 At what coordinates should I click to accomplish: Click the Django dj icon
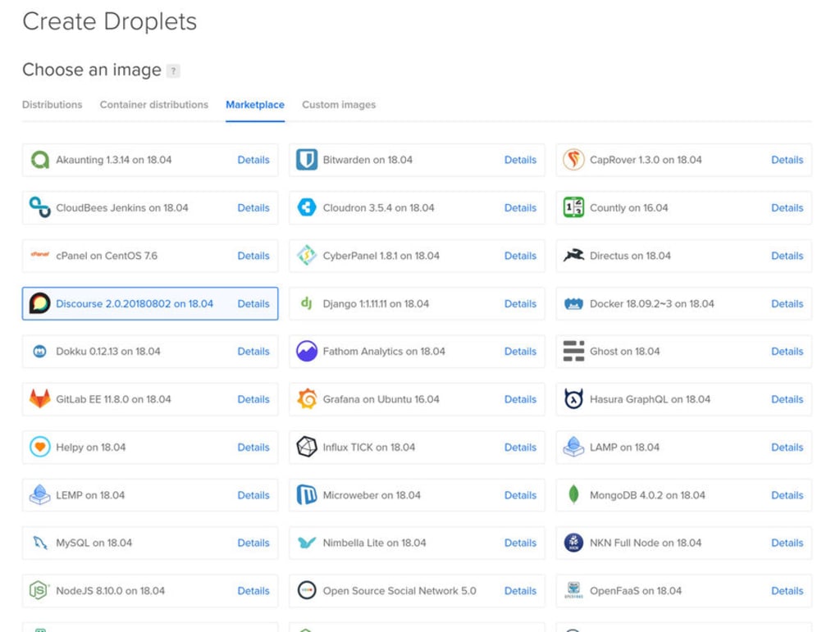tap(307, 303)
